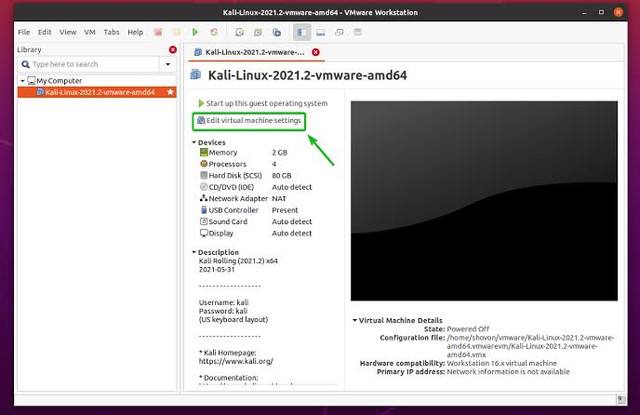Click the Hard Disk (SCSI) device icon
This screenshot has height=415, width=640.
(x=204, y=175)
